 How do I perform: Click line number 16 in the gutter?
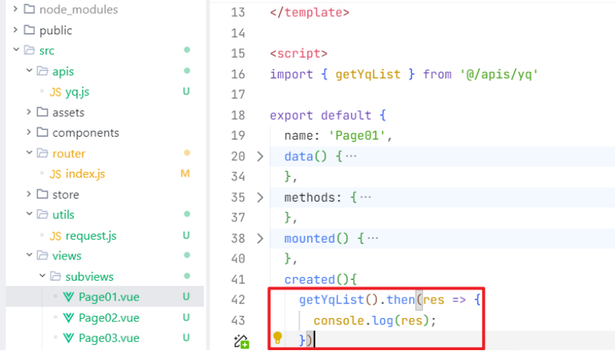(238, 74)
